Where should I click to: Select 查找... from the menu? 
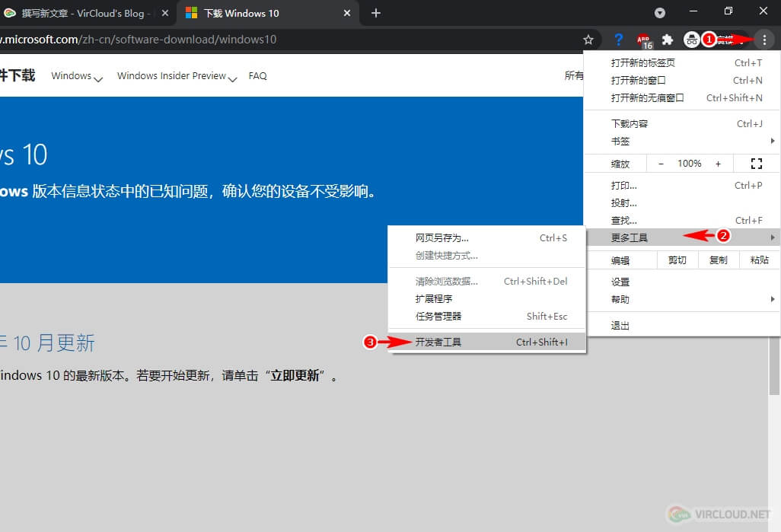pyautogui.click(x=682, y=220)
